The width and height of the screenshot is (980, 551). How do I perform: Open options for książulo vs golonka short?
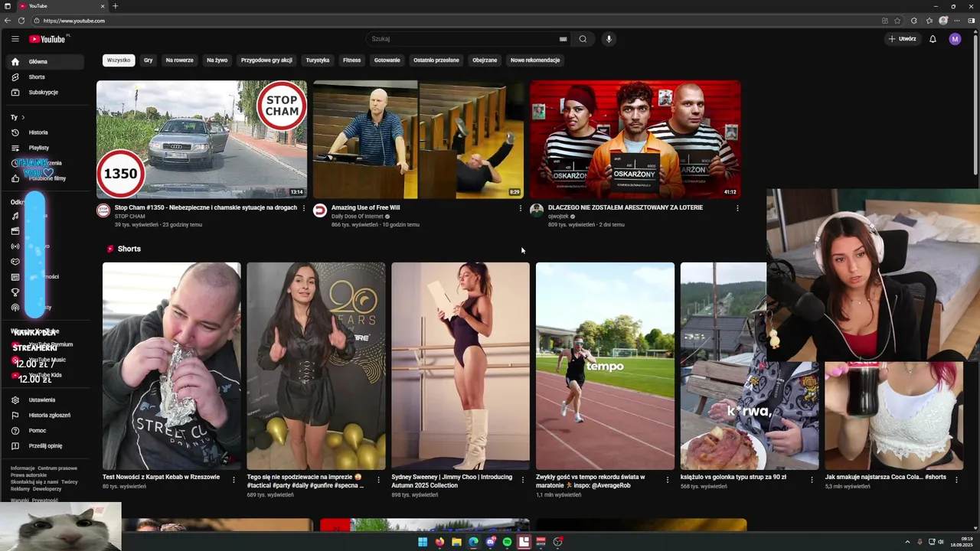(x=812, y=480)
